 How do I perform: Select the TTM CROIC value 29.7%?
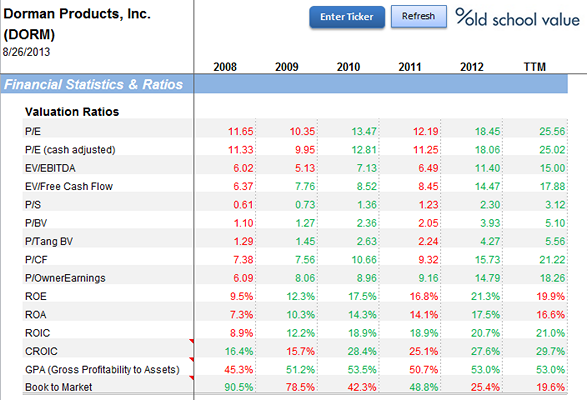pos(550,351)
